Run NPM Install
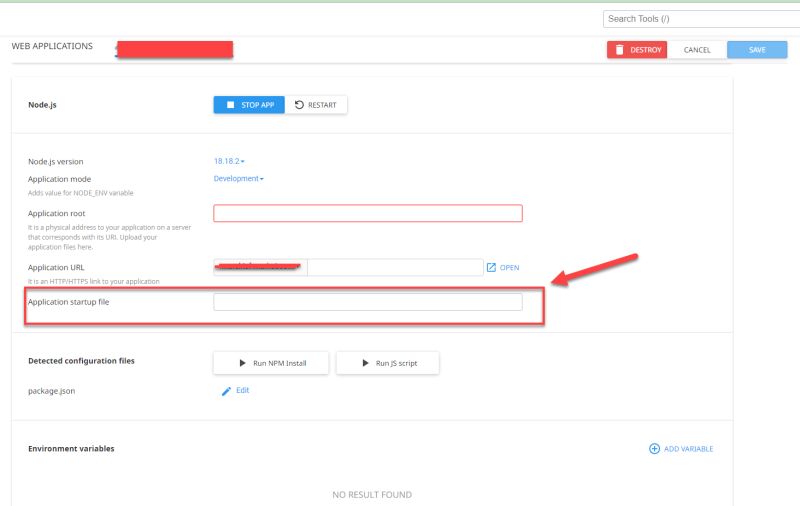The height and width of the screenshot is (506, 800). (271, 363)
